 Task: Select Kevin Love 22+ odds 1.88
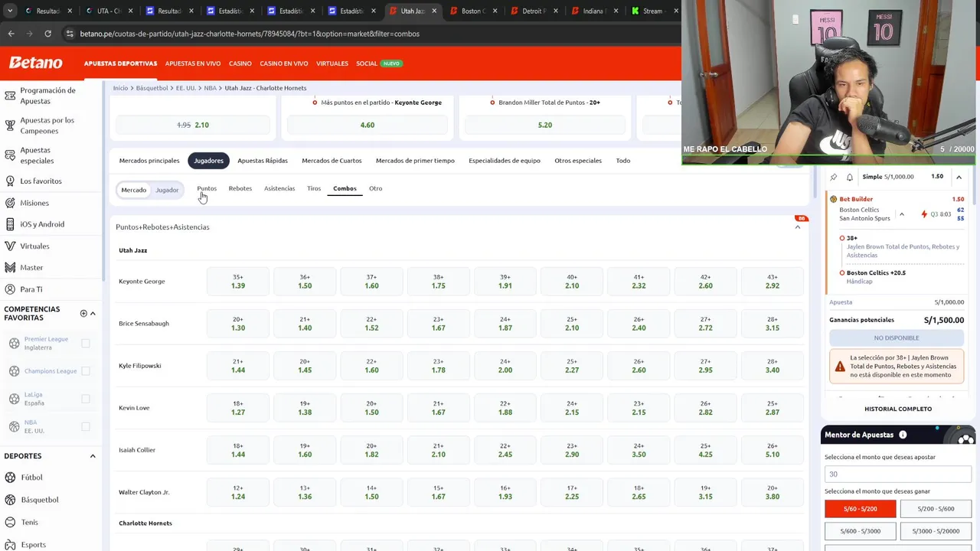[505, 408]
